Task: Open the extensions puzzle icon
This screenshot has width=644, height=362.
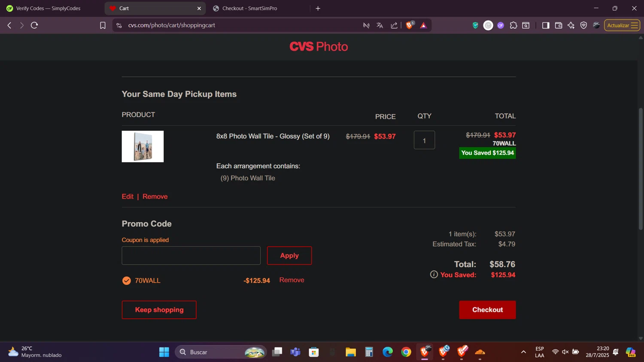Action: [513, 25]
